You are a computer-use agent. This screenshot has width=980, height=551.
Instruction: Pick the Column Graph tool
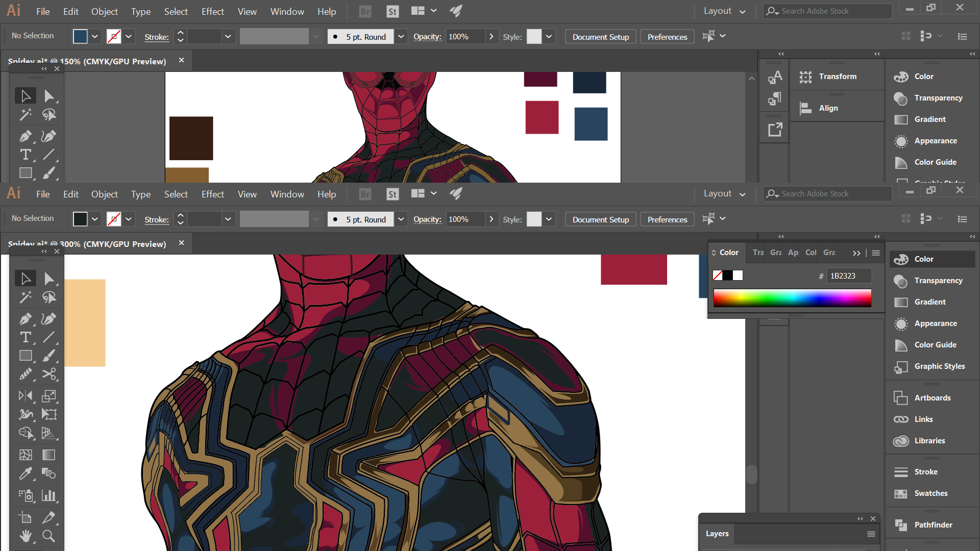coord(49,495)
